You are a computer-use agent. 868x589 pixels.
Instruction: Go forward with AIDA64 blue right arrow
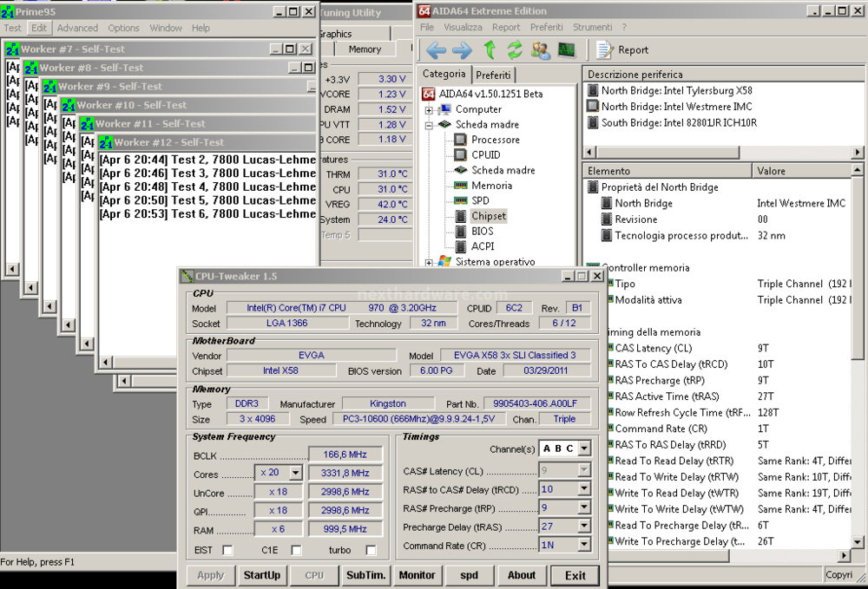coord(463,50)
